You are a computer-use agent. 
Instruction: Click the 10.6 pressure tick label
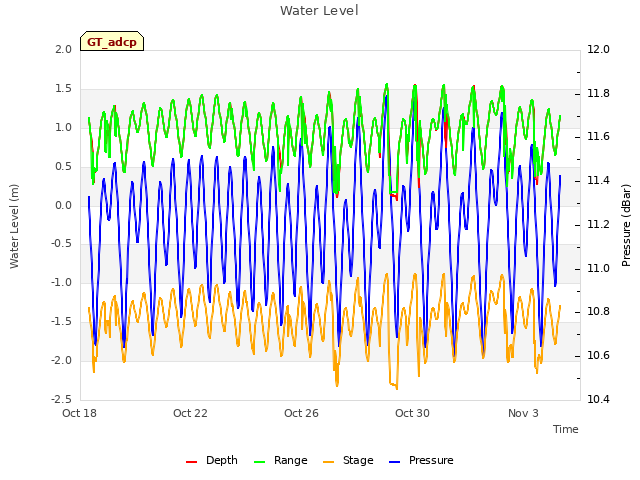coord(598,356)
